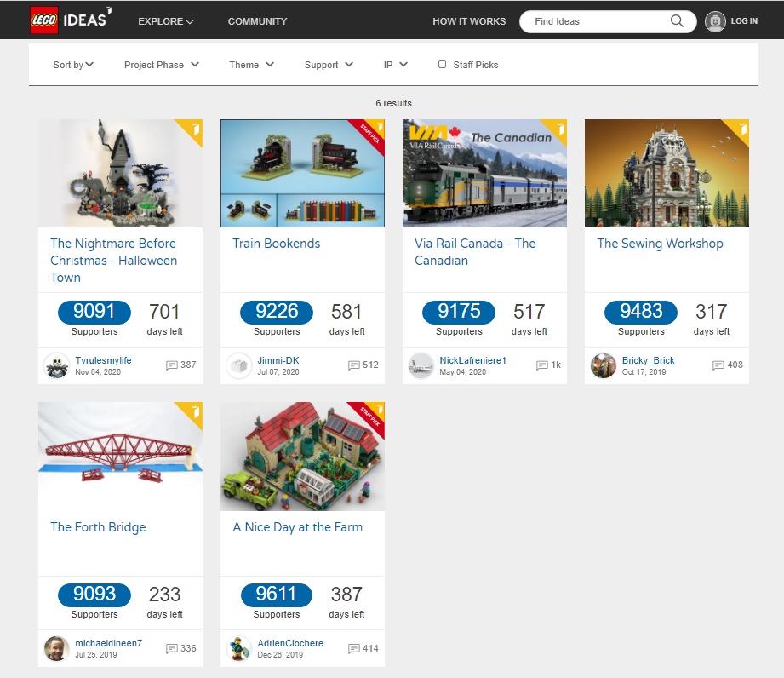This screenshot has height=678, width=784.
Task: Click the '6 results' count text
Action: tap(393, 103)
